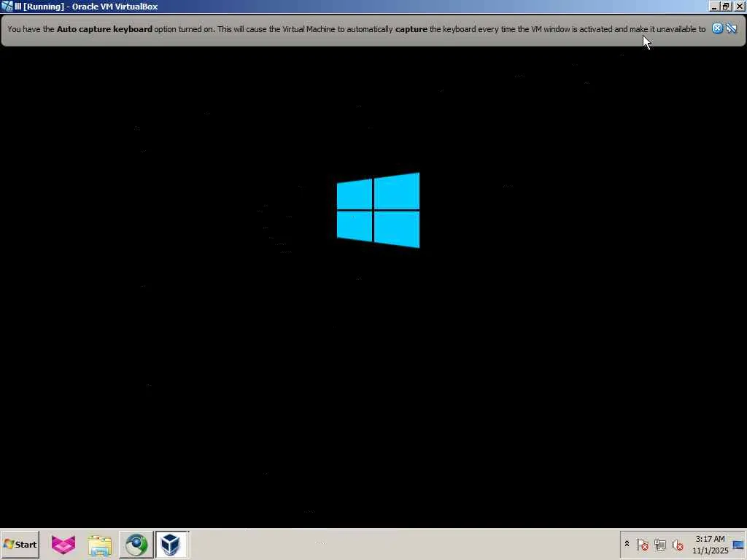Viewport: 747px width, 560px height.
Task: Switch to the Chromium-style browser taskbar button
Action: pyautogui.click(x=136, y=545)
